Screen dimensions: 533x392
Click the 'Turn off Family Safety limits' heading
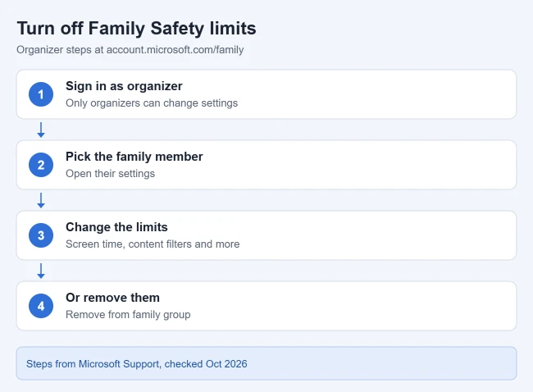(x=136, y=28)
